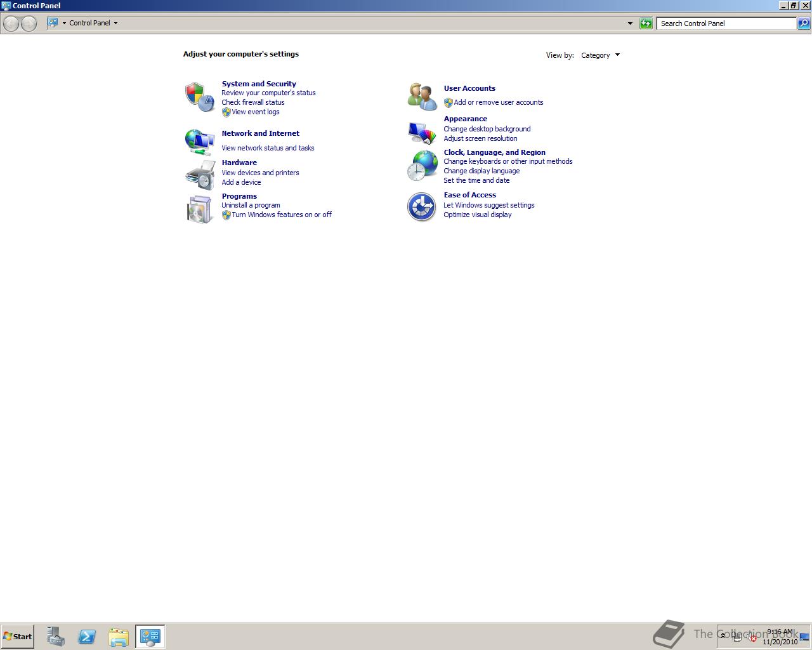The height and width of the screenshot is (650, 812).
Task: Open the Ease of Access icon
Action: (422, 207)
